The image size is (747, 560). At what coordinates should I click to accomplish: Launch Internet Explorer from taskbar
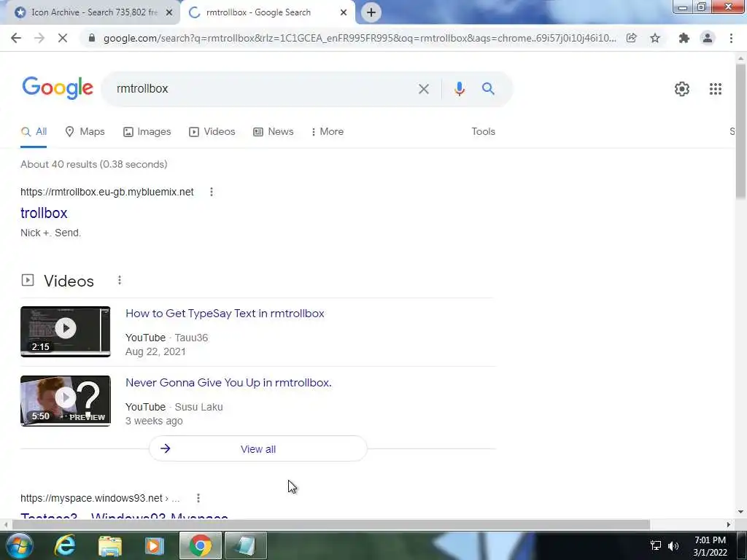tap(65, 545)
